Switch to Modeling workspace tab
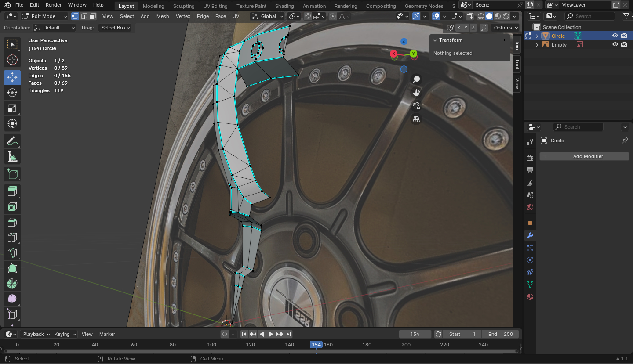Screen dimensions: 633x364 [x=153, y=6]
